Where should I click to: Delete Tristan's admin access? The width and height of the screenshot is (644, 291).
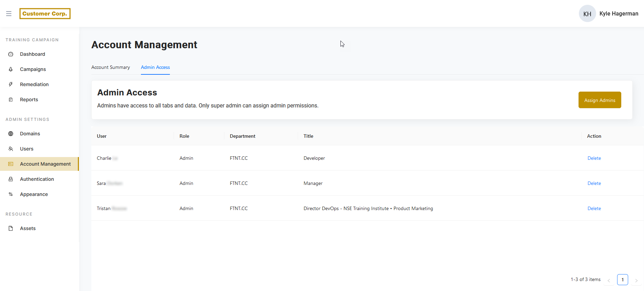click(594, 208)
